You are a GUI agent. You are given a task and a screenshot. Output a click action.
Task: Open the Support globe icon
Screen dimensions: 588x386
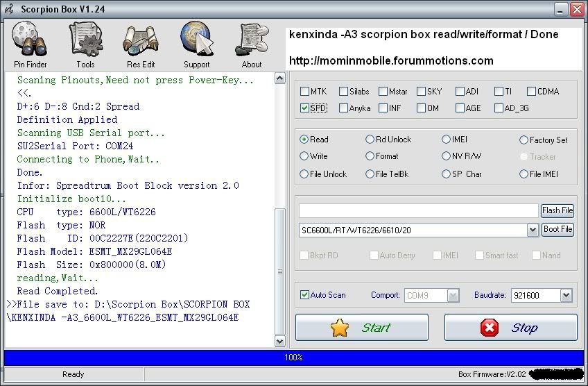[196, 44]
